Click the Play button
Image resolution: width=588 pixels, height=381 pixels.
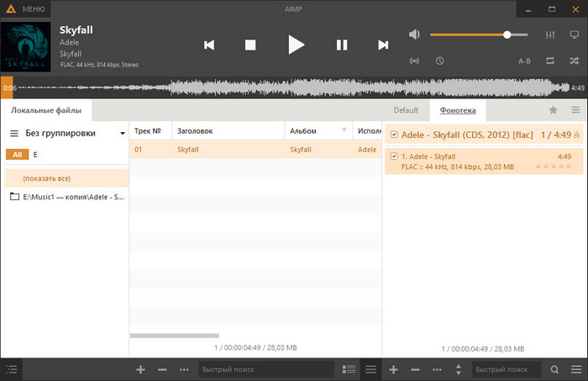coord(296,45)
